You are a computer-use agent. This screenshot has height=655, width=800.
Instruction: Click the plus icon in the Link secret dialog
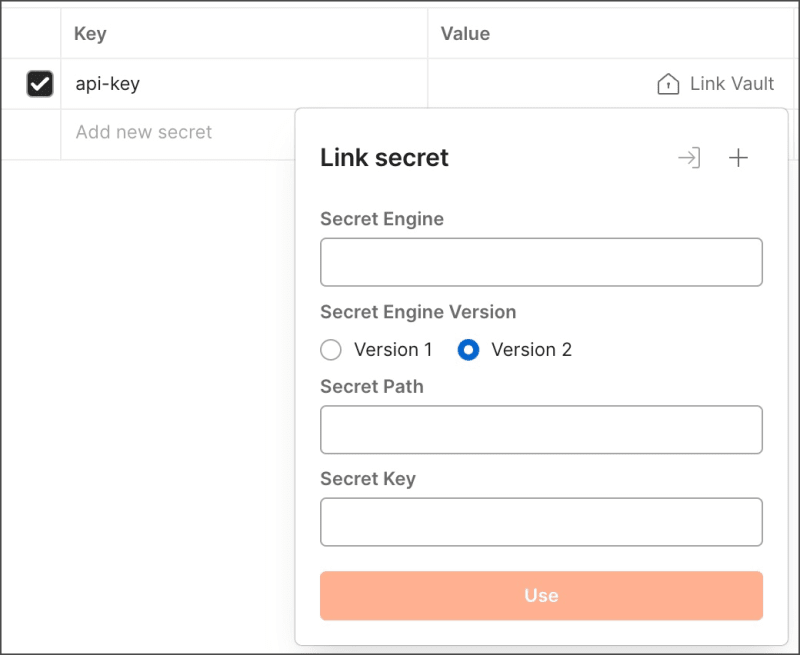click(738, 157)
